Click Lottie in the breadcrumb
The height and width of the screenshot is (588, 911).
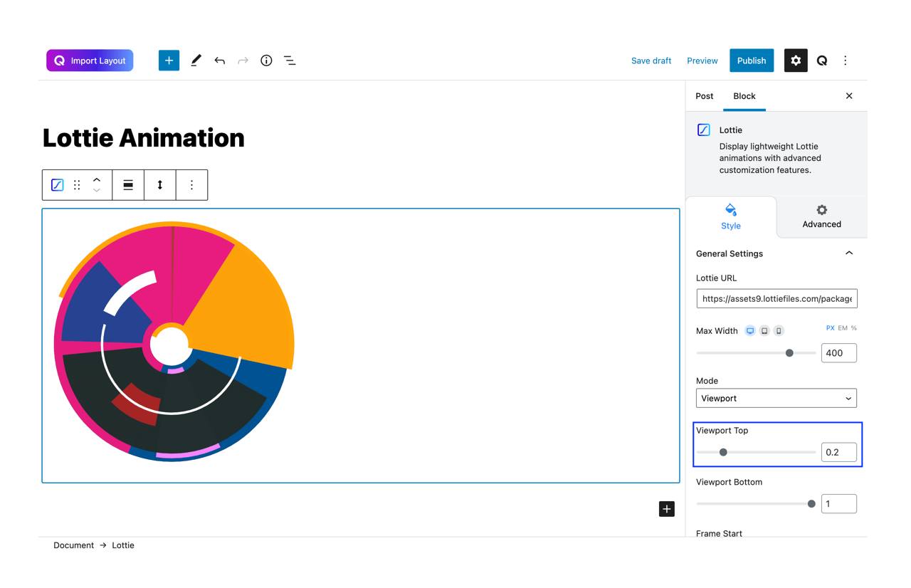click(x=123, y=545)
